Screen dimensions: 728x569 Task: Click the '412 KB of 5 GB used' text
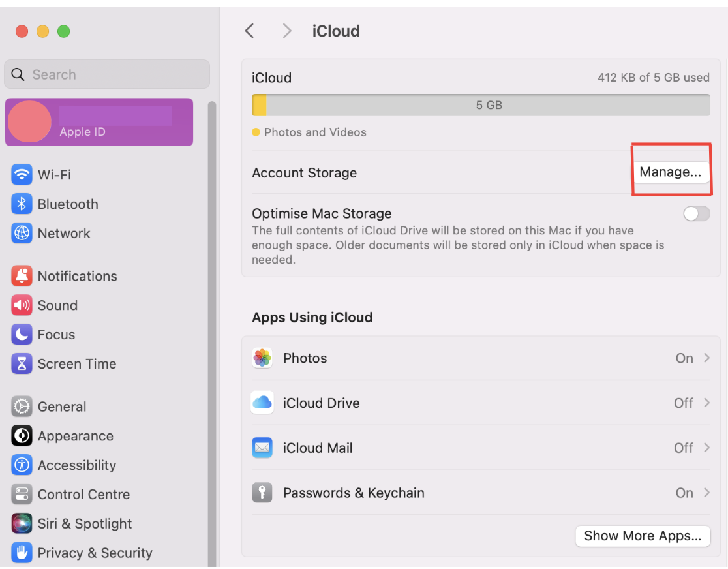click(653, 77)
